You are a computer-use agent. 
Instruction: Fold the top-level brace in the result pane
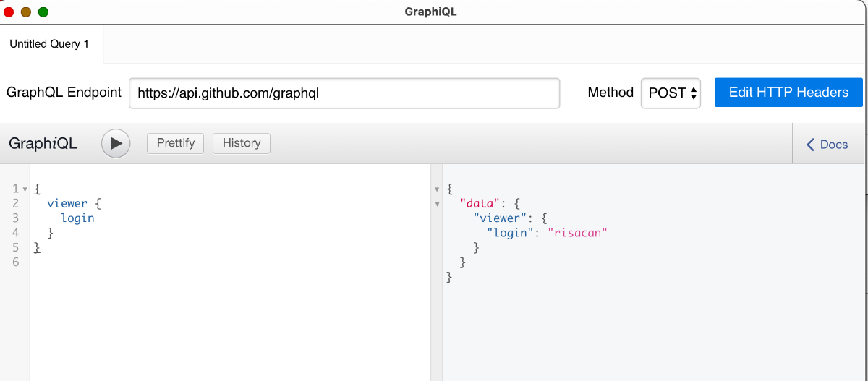coord(436,189)
